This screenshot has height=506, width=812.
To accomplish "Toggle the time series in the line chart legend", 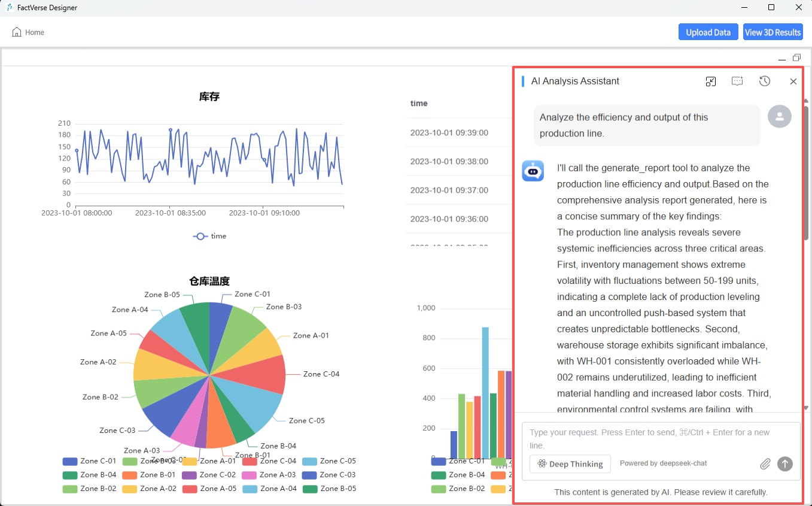I will pyautogui.click(x=209, y=236).
